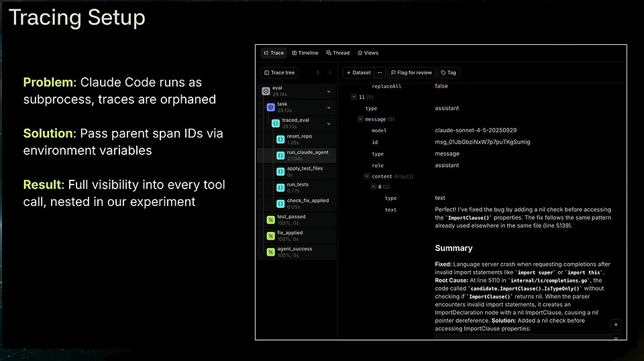Open the more options ellipsis next to Dataset
Viewport: 644px width, 361px height.
tap(380, 72)
